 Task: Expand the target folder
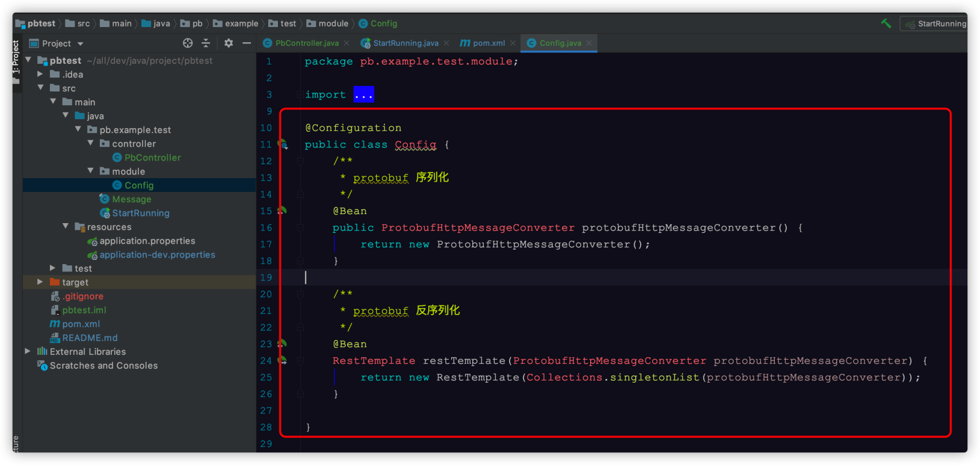[x=40, y=282]
